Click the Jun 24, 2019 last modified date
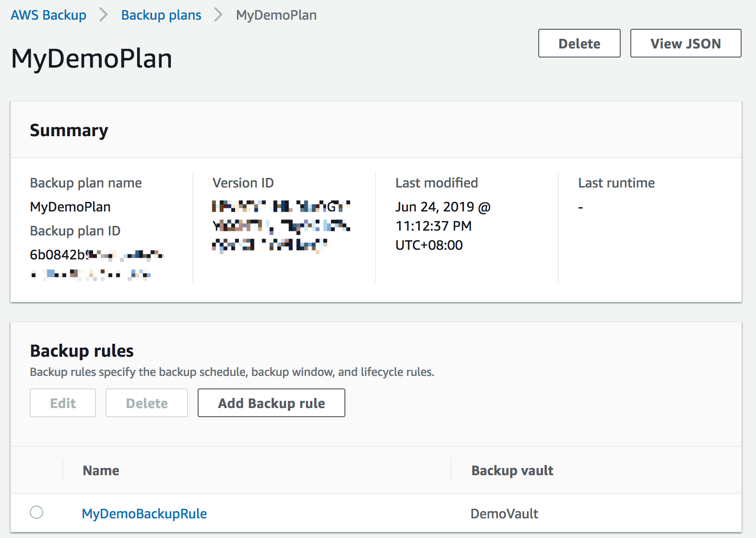 pyautogui.click(x=443, y=226)
